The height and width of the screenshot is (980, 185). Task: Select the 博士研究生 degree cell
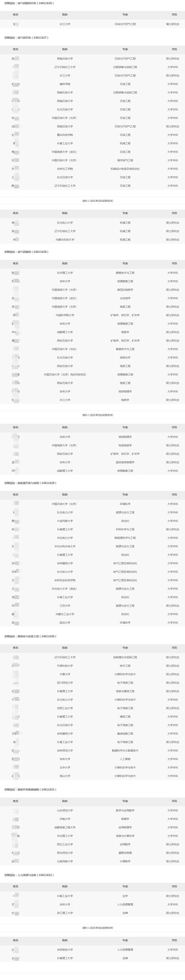click(x=172, y=24)
